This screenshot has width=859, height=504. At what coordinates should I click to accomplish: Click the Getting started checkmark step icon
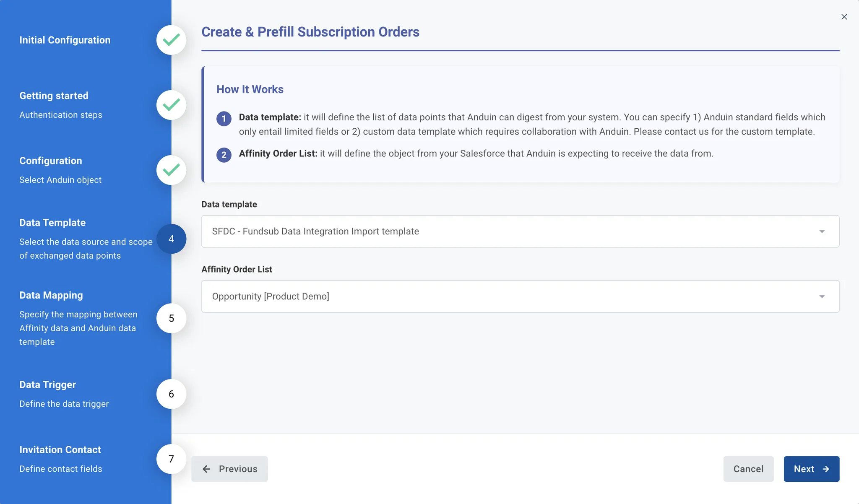171,105
